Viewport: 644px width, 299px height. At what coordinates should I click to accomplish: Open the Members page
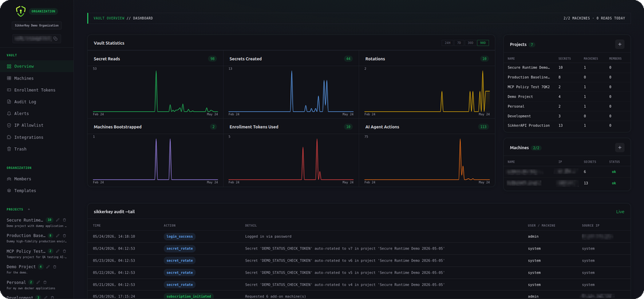[x=37, y=179]
